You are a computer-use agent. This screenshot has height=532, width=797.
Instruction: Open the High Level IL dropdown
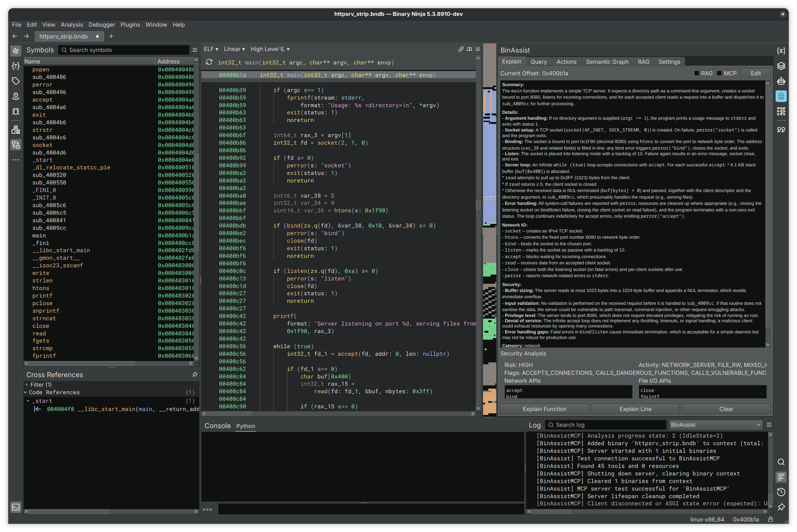[x=270, y=49]
